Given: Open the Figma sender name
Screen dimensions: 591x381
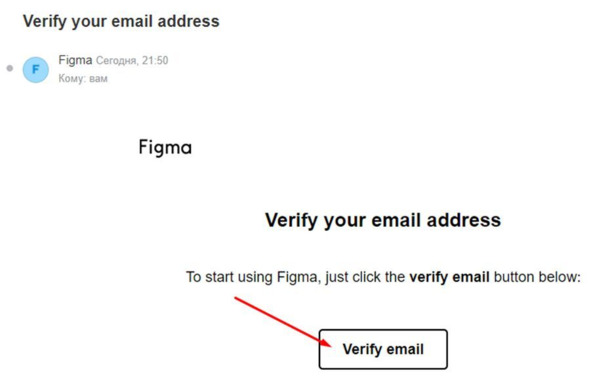Looking at the screenshot, I should coord(75,60).
